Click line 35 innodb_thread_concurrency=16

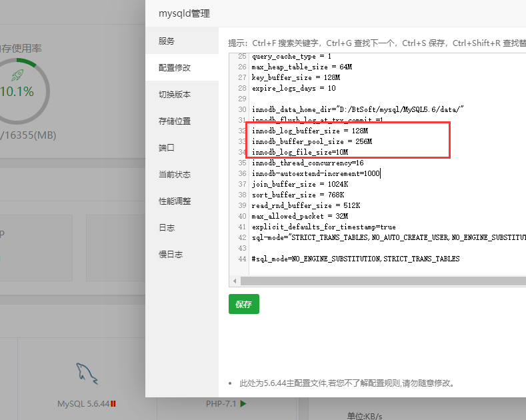click(307, 163)
